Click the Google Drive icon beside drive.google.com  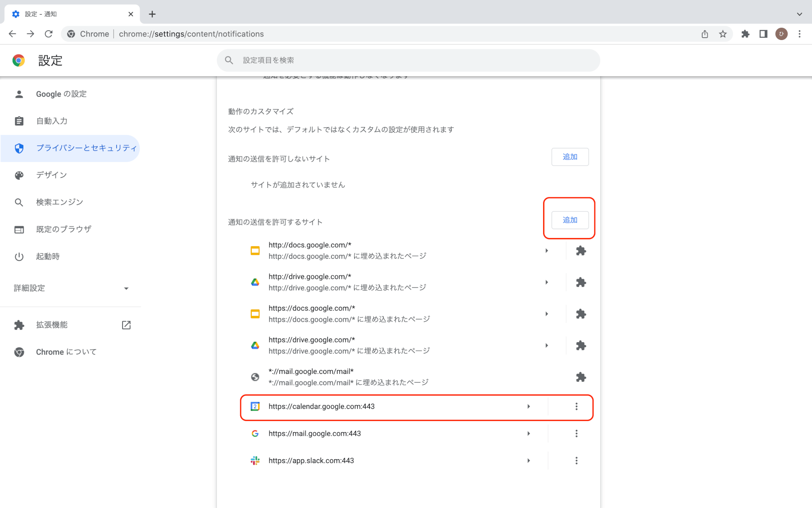click(x=255, y=282)
